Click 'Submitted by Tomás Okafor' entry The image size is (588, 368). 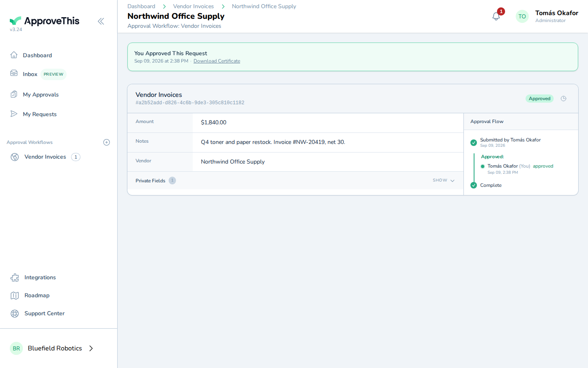[510, 140]
